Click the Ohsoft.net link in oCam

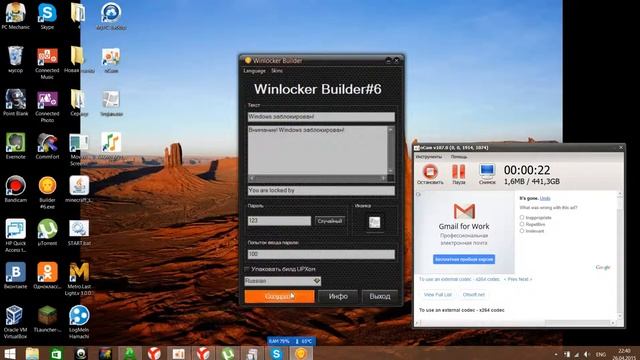click(473, 294)
